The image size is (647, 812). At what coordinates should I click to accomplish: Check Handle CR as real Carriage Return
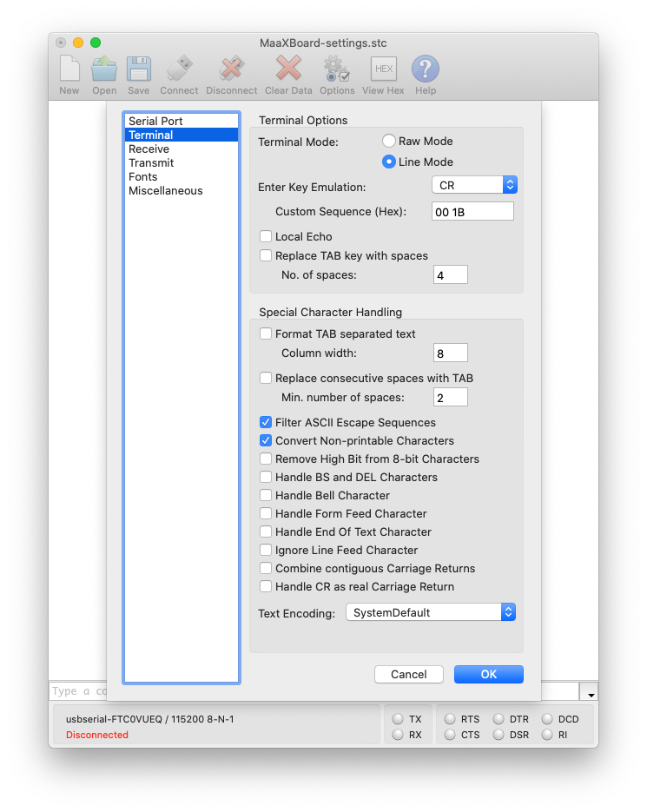tap(266, 586)
